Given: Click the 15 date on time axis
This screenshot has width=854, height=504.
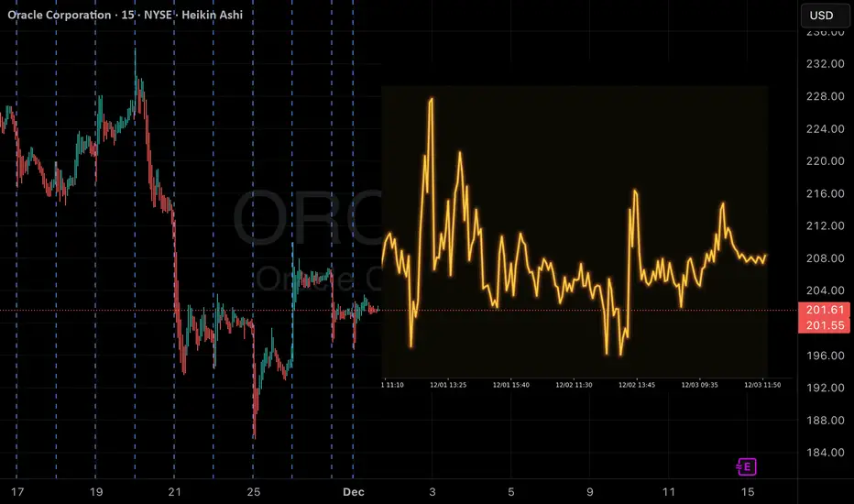Looking at the screenshot, I should coord(748,492).
